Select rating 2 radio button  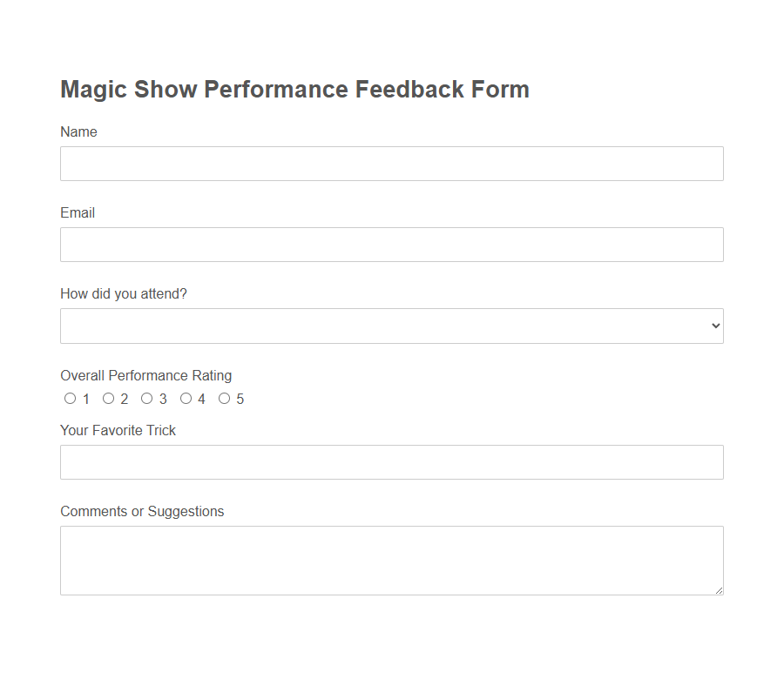(x=109, y=398)
